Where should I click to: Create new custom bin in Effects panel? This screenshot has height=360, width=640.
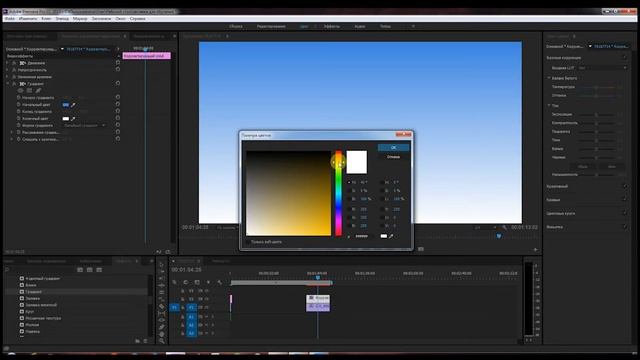pyautogui.click(x=138, y=341)
